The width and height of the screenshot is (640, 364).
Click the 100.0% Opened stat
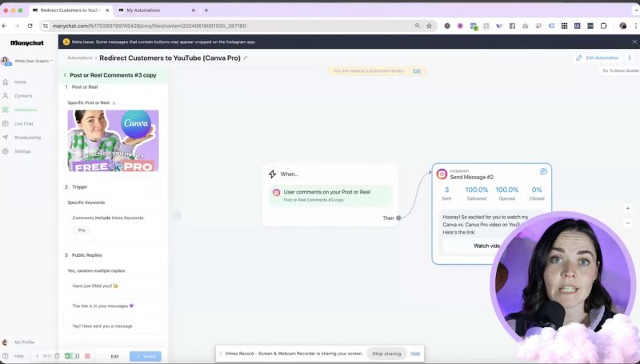coord(507,194)
